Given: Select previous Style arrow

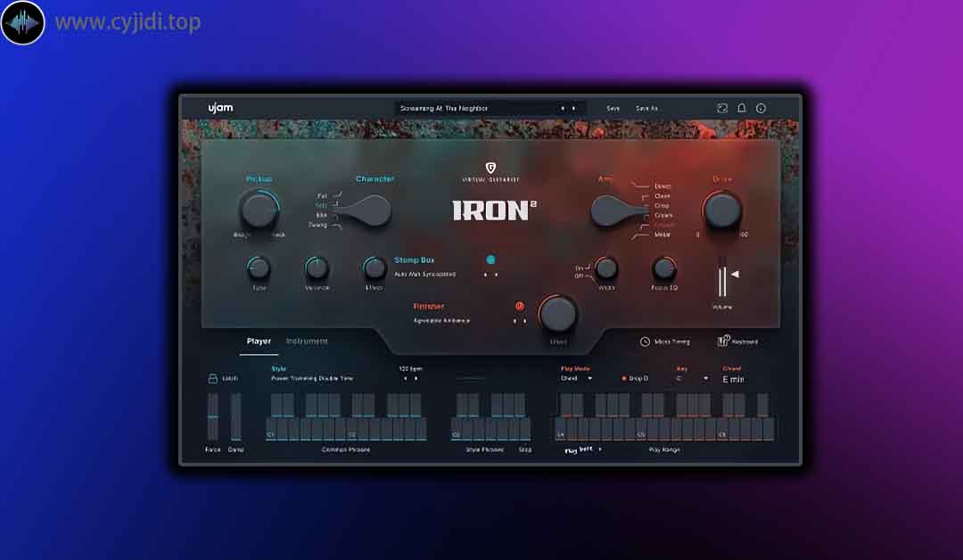Looking at the screenshot, I should click(405, 378).
